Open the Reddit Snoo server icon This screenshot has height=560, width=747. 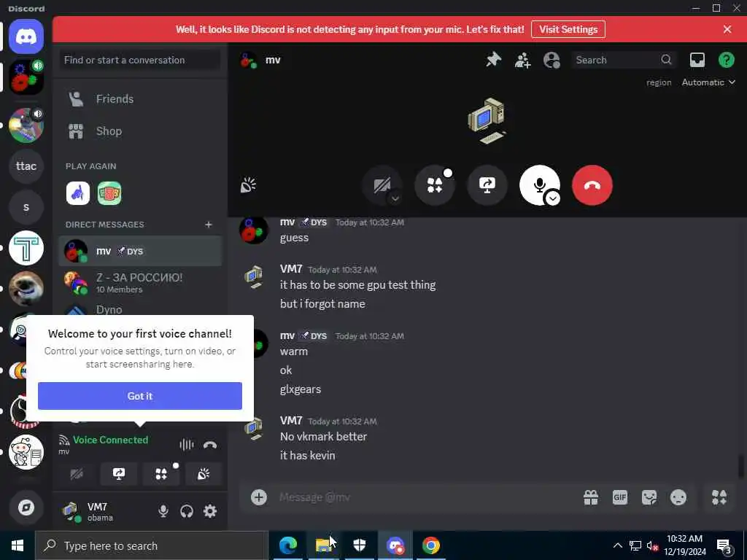pos(26,452)
